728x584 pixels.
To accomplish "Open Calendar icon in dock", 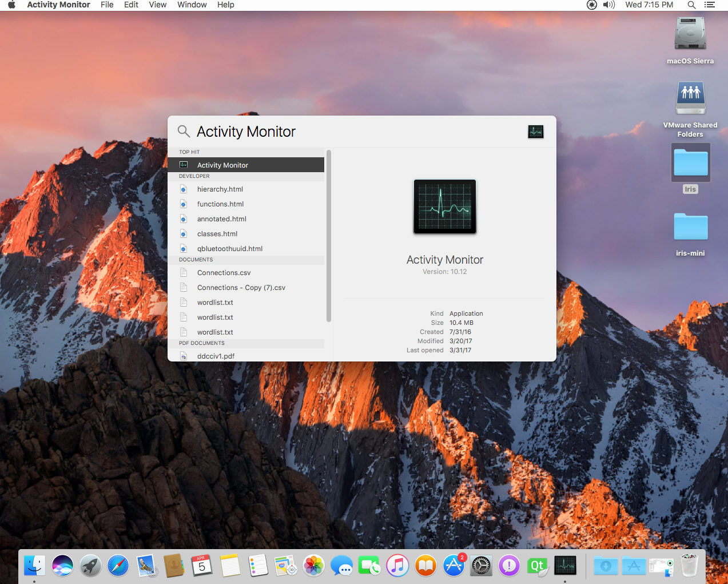I will [x=202, y=566].
